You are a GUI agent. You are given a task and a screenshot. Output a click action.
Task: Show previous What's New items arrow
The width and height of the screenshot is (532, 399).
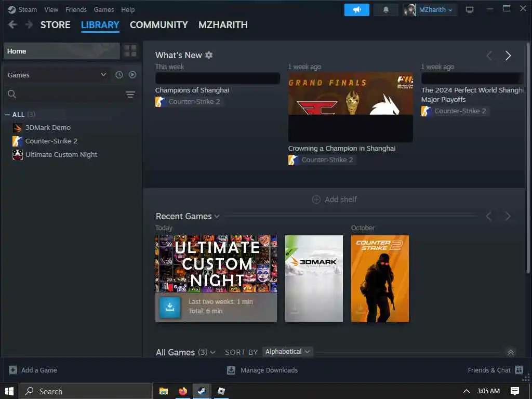pyautogui.click(x=489, y=56)
